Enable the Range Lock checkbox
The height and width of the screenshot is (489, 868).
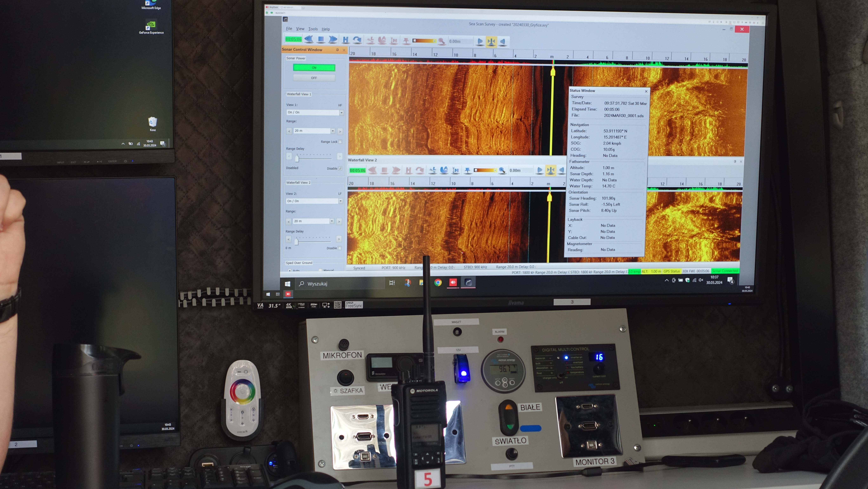[x=340, y=142]
